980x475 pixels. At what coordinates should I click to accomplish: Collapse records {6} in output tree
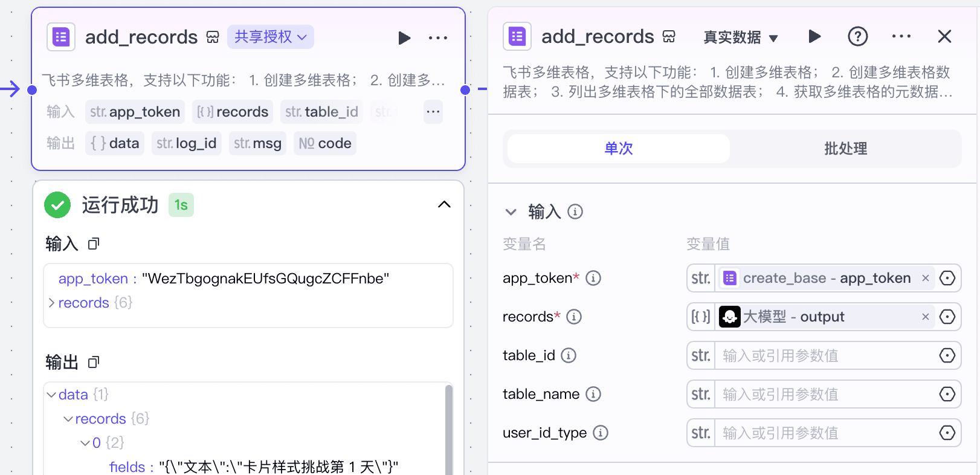(x=68, y=419)
